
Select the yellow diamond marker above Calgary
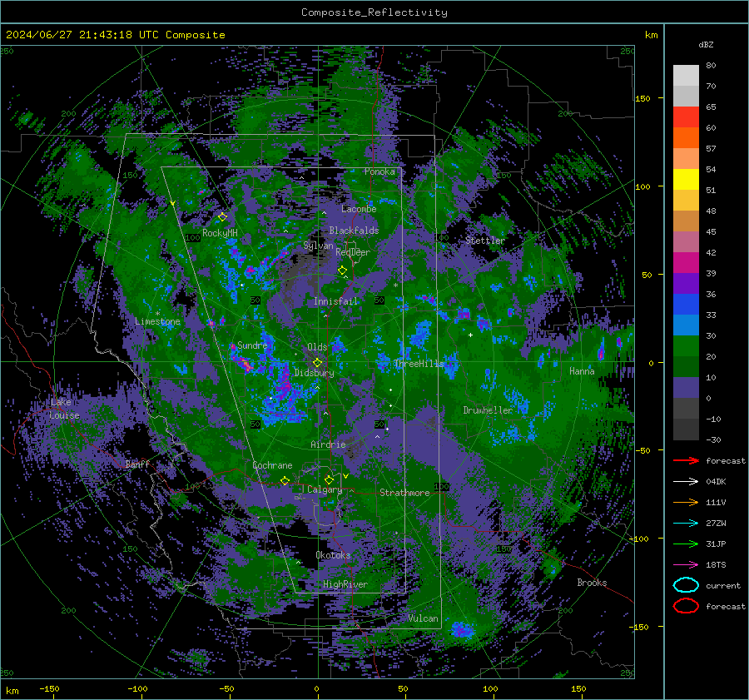tap(329, 479)
